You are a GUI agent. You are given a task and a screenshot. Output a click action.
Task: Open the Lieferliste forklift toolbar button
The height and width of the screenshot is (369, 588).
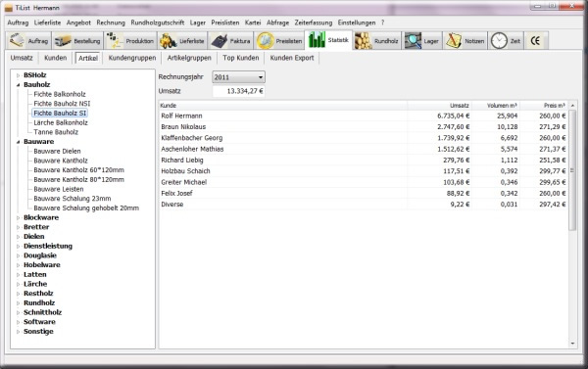[182, 41]
